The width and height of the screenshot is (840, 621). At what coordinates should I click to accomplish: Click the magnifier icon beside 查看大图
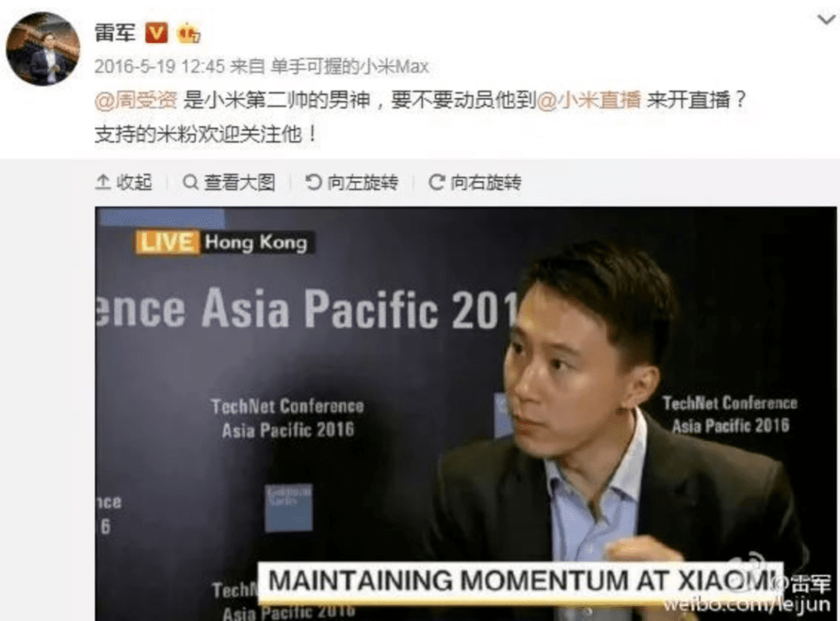pos(191,182)
